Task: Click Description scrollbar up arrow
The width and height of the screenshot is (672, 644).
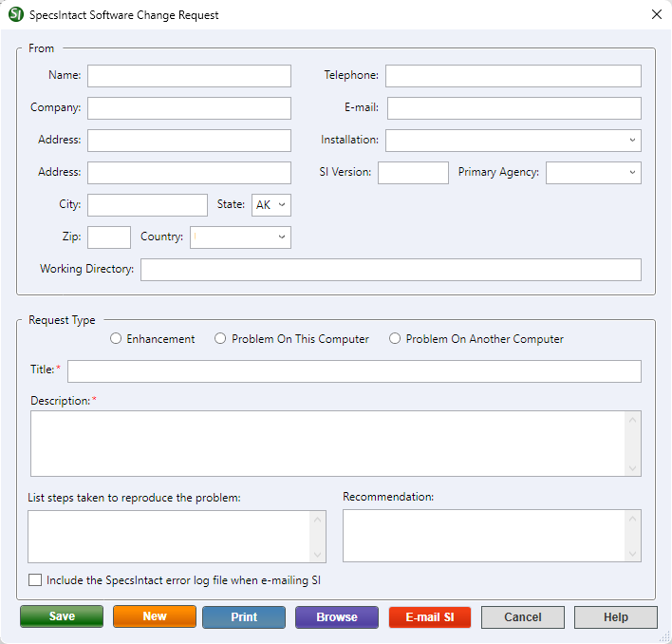Action: click(632, 421)
